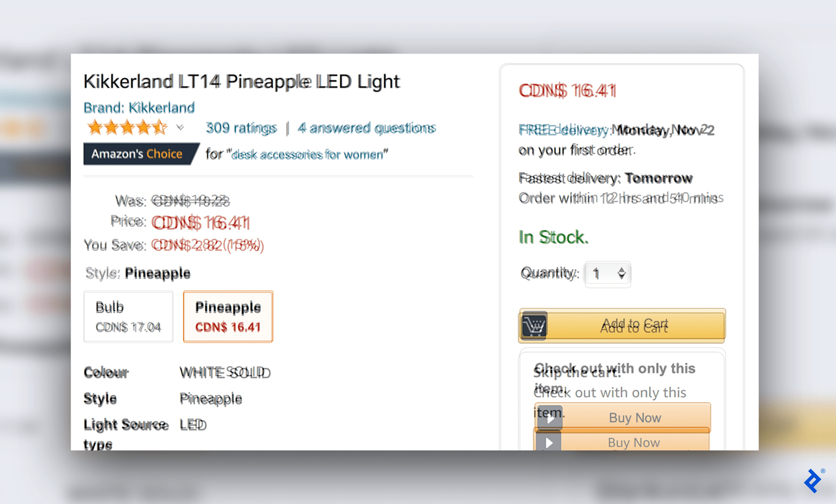
Task: Expand the rating breakdown chevron beside stars
Action: tap(181, 128)
